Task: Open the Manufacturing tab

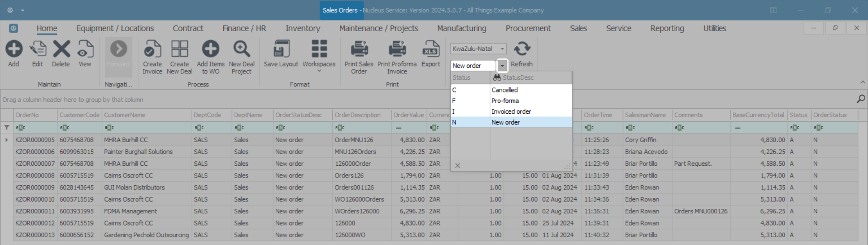Action: (x=462, y=28)
